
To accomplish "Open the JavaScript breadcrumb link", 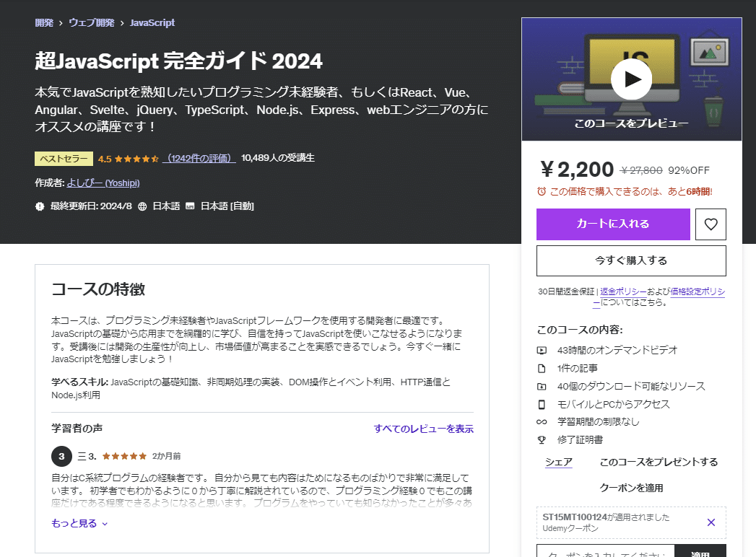I will tap(152, 22).
